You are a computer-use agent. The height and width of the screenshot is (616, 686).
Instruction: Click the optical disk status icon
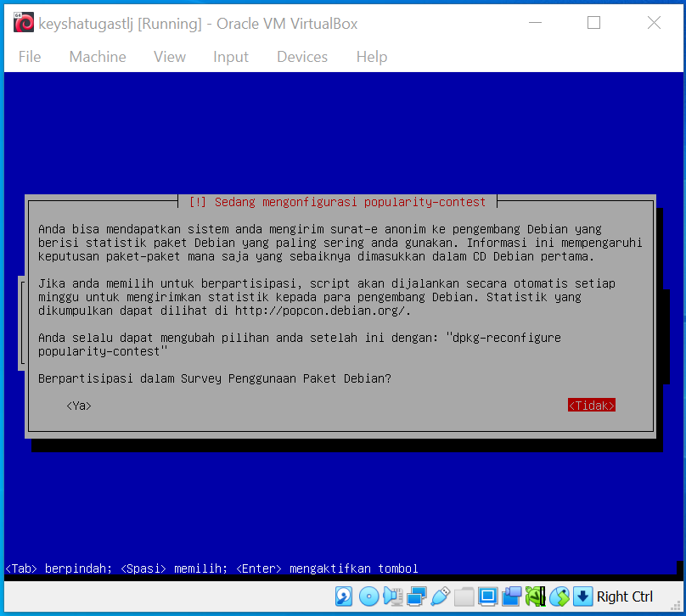pyautogui.click(x=368, y=596)
